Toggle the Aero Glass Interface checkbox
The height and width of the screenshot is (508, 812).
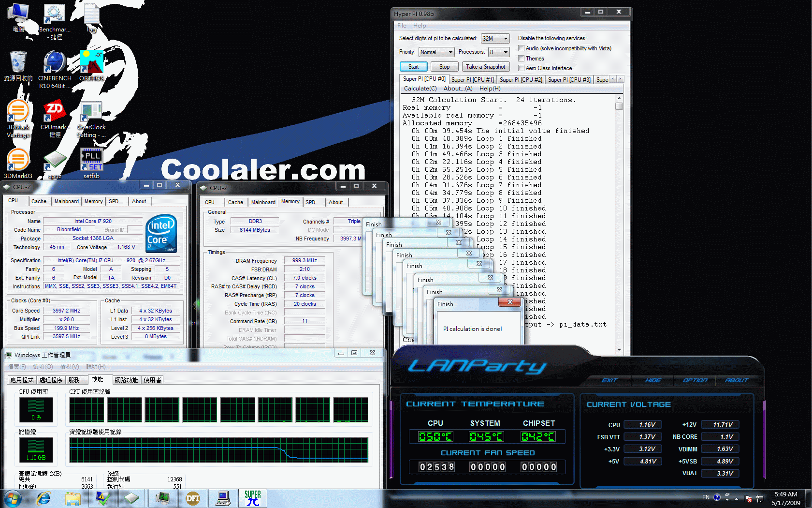click(521, 68)
